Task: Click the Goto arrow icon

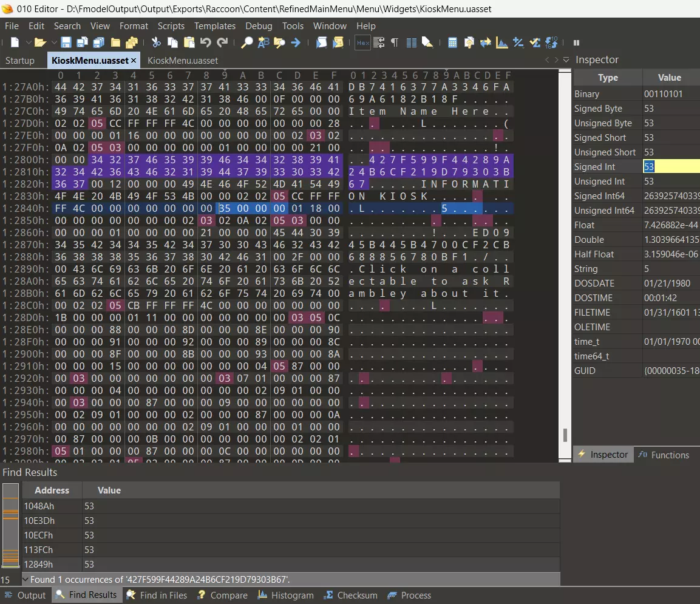Action: (x=296, y=42)
